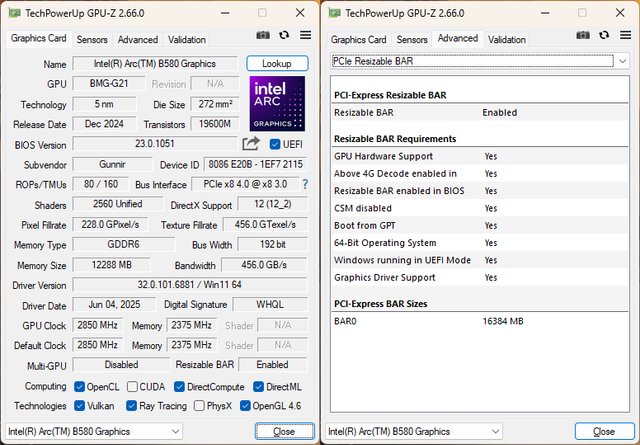The image size is (640, 445).
Task: Click the camera icon in right Advanced window
Action: pos(583,36)
